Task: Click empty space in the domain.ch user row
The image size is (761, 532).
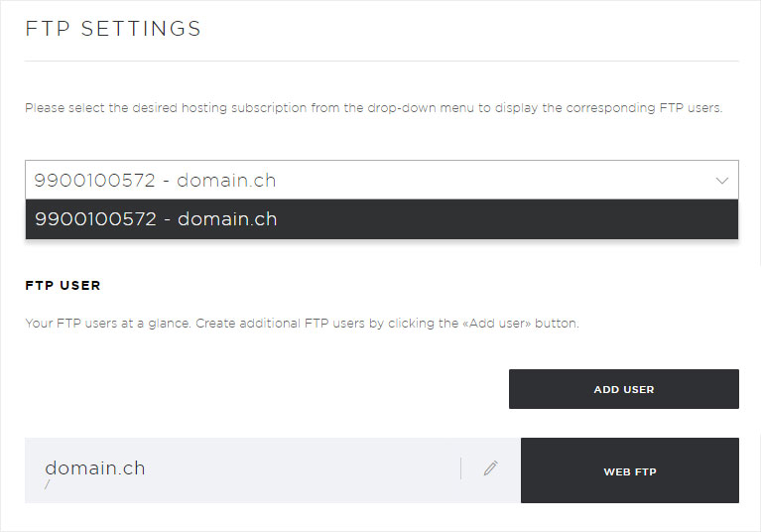Action: click(301, 469)
